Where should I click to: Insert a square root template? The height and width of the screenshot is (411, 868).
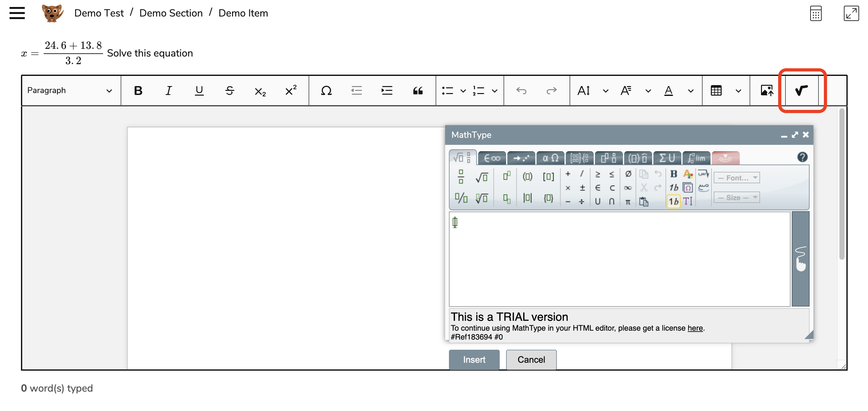pyautogui.click(x=482, y=177)
